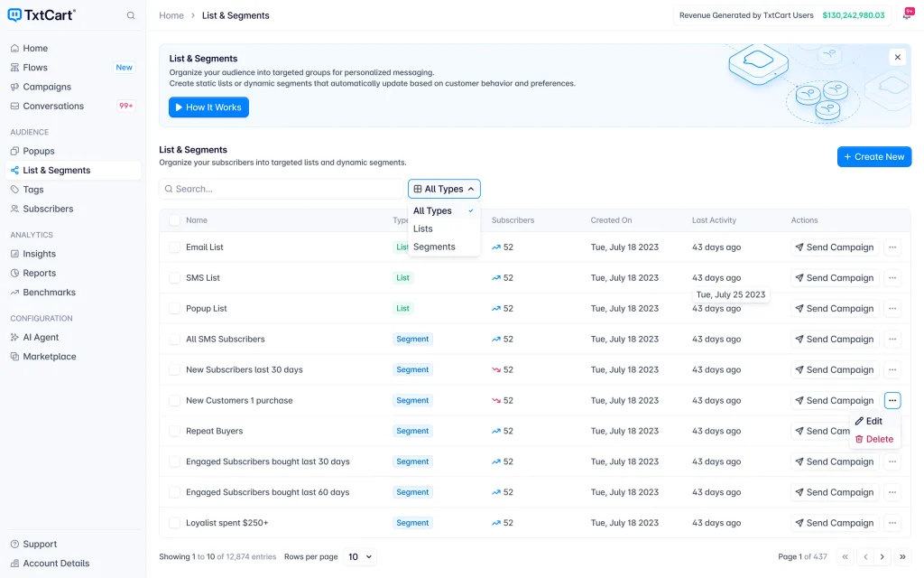Click the Home breadcrumb link
Image resolution: width=924 pixels, height=578 pixels.
(x=171, y=15)
